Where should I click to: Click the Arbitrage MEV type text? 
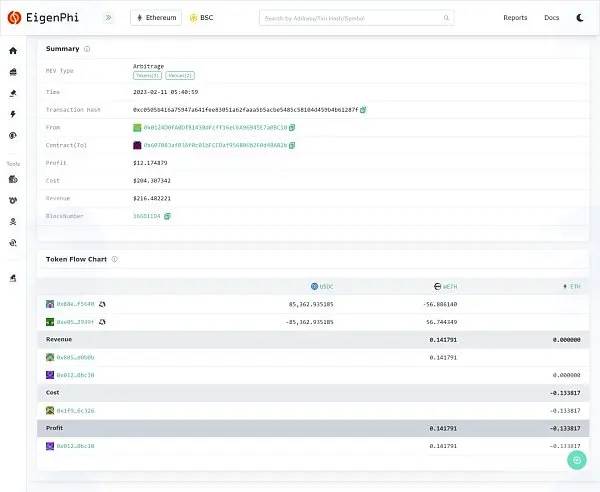[148, 66]
